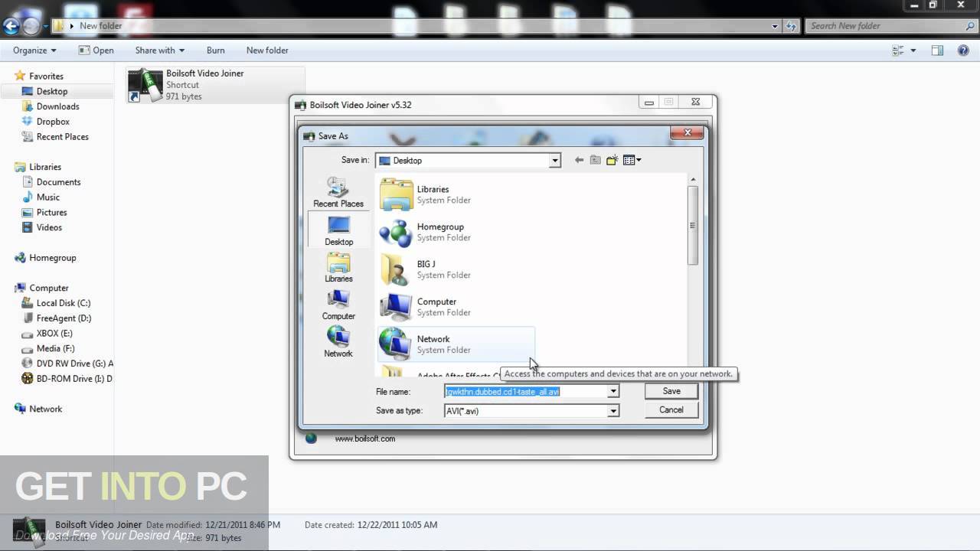Select Boilsoft Video Joiner shortcut in Explorer
980x551 pixels.
tap(216, 85)
